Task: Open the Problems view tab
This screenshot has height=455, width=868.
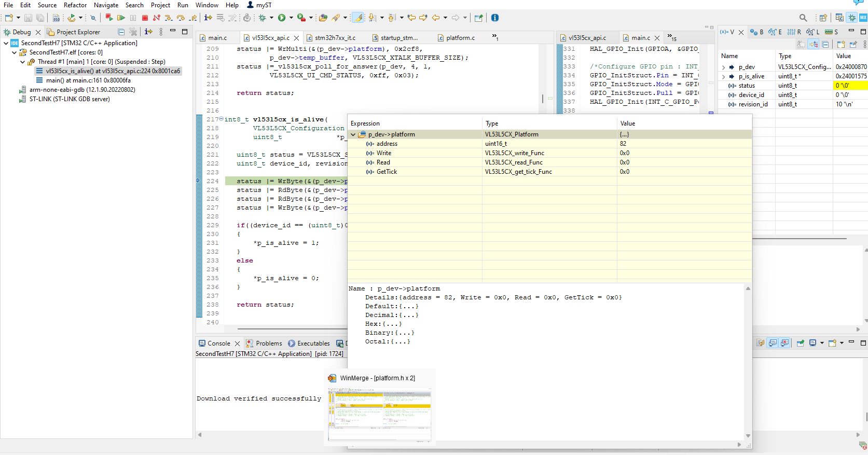Action: click(268, 343)
